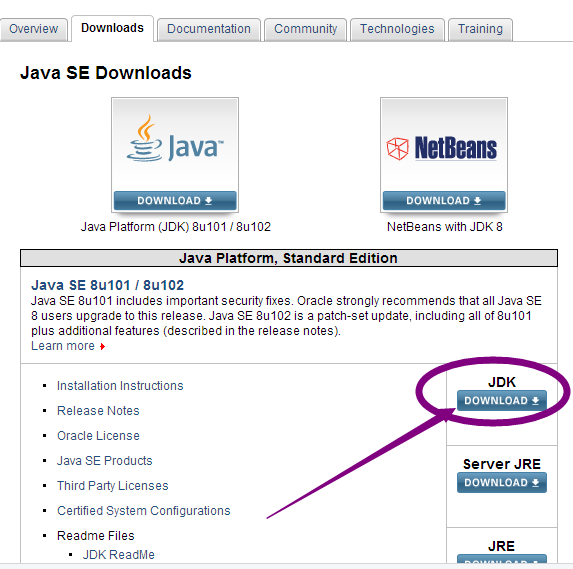Click the Java Platform (JDK) 8u101 / 8u102 caption
Image resolution: width=573 pixels, height=569 pixels.
[175, 227]
